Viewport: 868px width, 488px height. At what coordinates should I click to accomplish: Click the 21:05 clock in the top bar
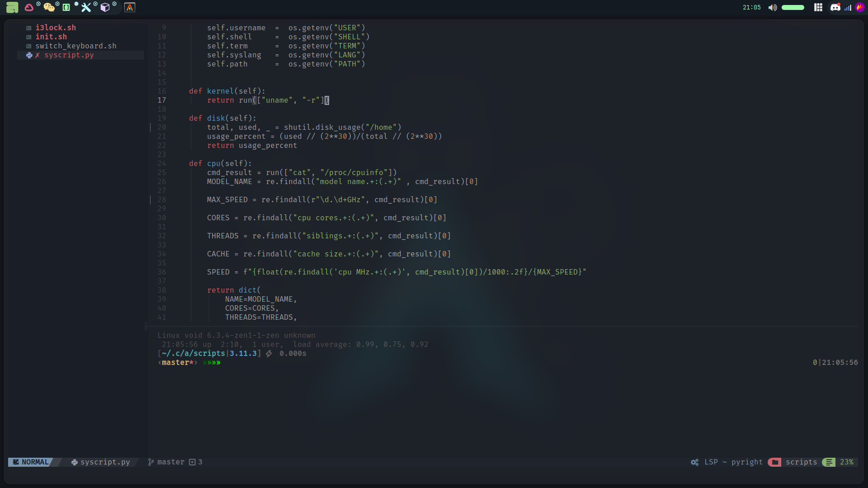coord(751,8)
